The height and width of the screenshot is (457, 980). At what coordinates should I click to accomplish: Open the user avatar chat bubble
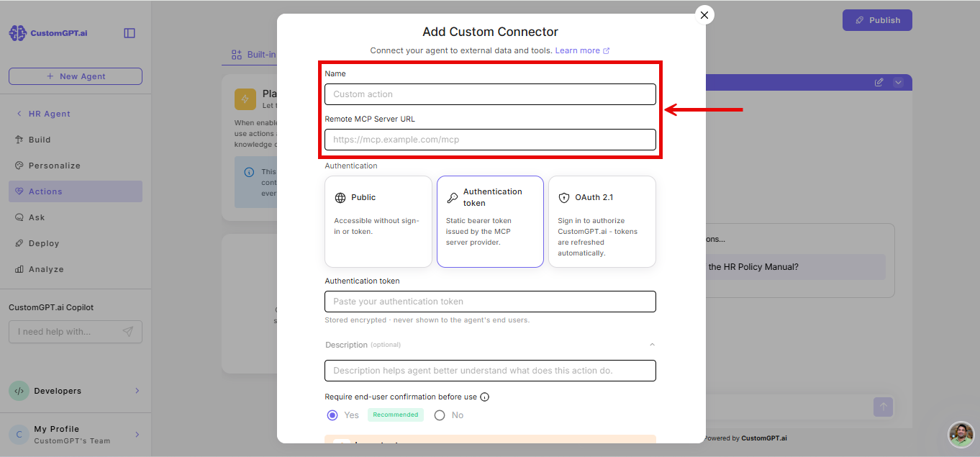[x=961, y=435]
